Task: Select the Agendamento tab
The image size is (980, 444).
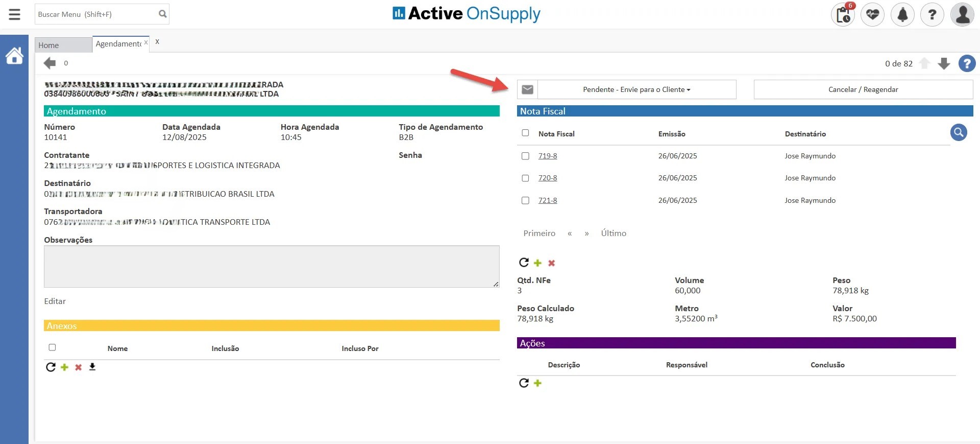Action: point(118,44)
